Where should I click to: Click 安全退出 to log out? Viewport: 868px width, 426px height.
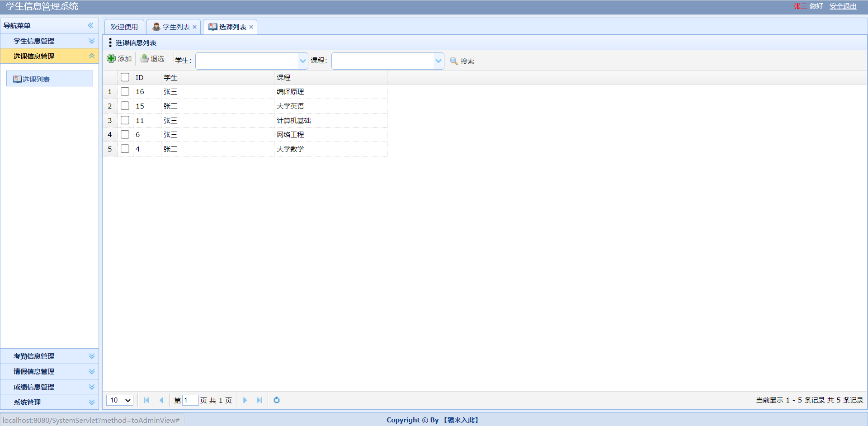pos(843,6)
